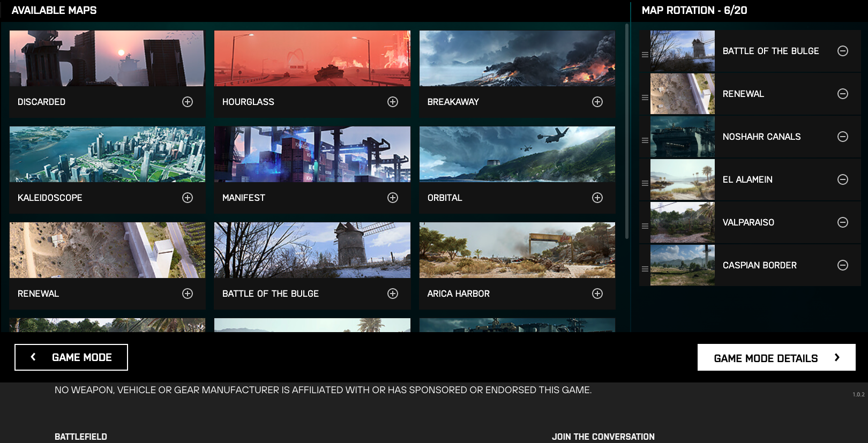Add Breakaway map with plus icon
Viewport: 868px width, 443px height.
[597, 102]
